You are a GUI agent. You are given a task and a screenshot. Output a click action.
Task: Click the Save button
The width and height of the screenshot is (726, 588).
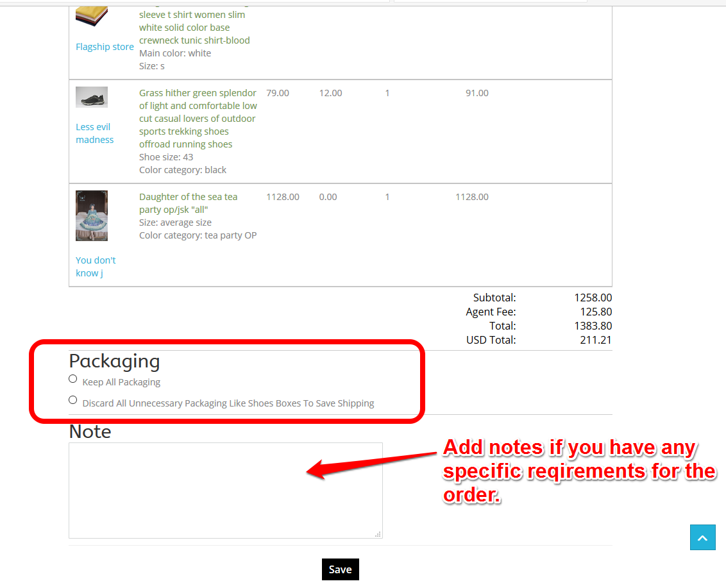point(341,569)
